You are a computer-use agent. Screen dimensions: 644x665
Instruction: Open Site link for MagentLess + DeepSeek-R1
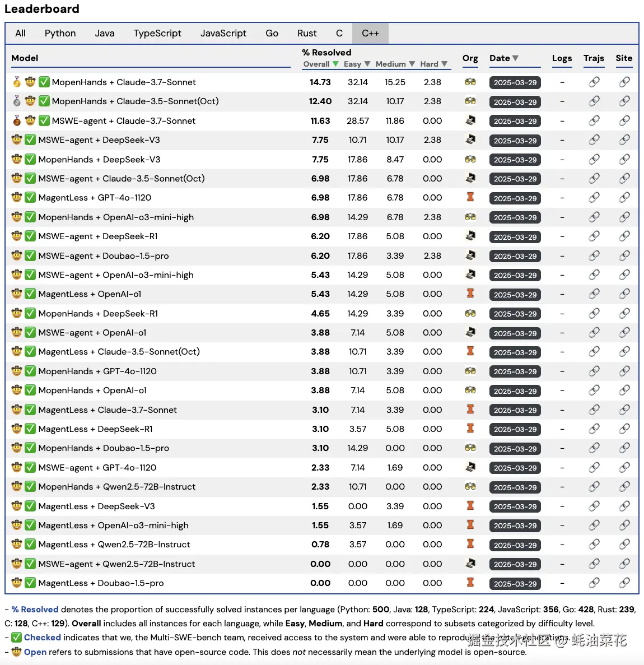point(624,429)
